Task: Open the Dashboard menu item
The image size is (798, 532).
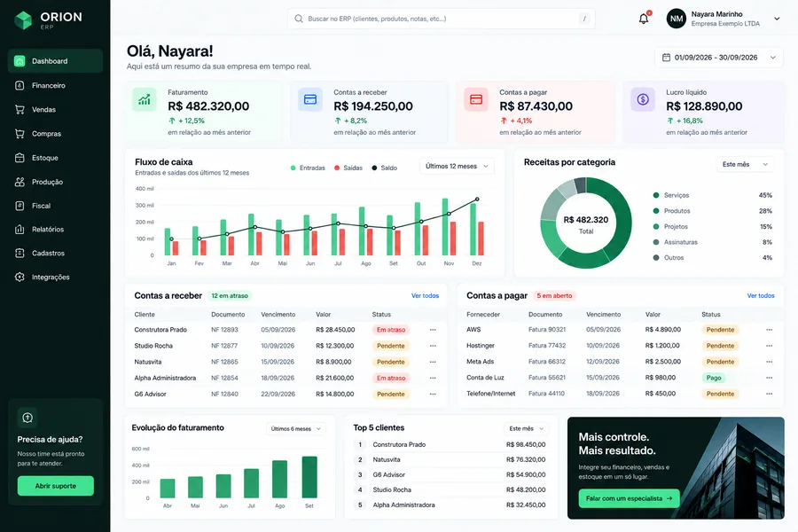Action: (x=55, y=61)
